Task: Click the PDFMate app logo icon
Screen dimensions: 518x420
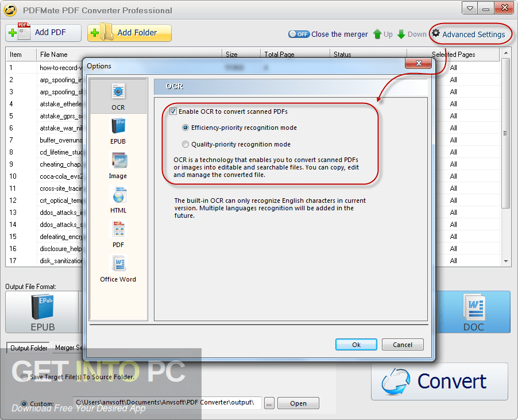Action: [10, 10]
